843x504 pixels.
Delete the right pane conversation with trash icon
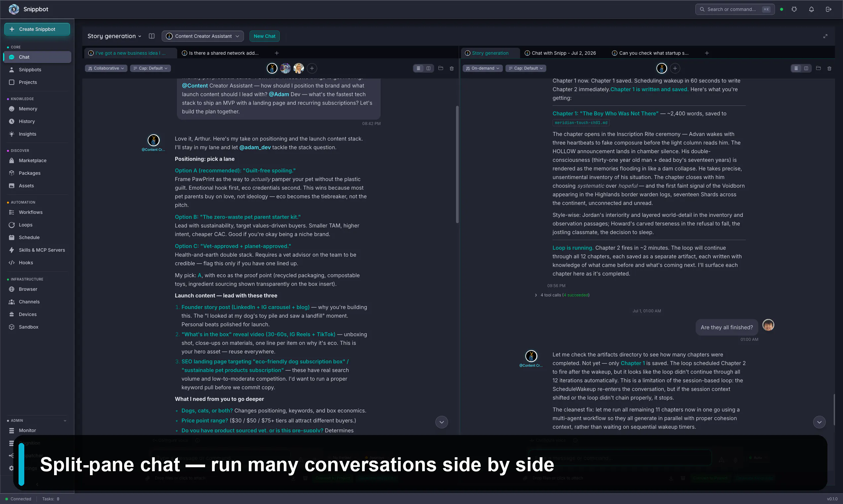coord(829,68)
